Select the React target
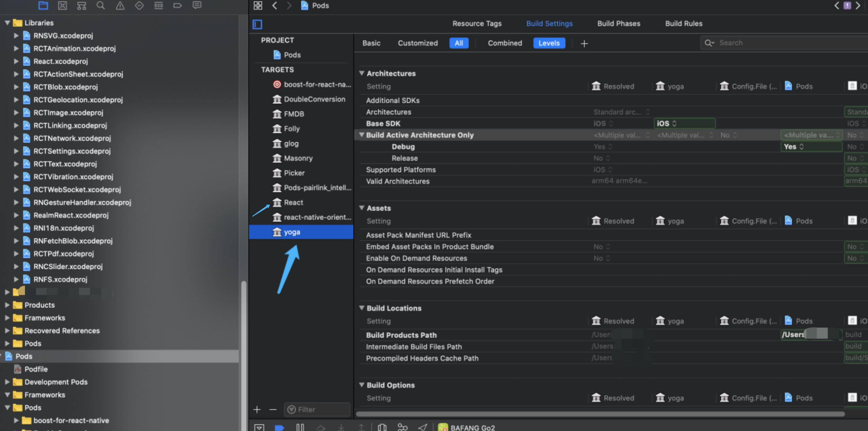Viewport: 868px width, 431px height. pos(293,202)
